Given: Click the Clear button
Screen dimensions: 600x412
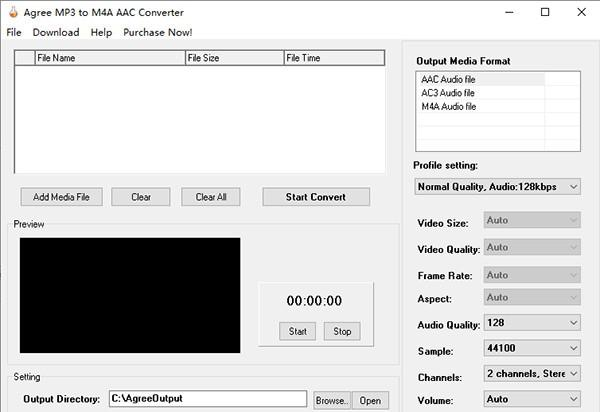Looking at the screenshot, I should pyautogui.click(x=141, y=197).
